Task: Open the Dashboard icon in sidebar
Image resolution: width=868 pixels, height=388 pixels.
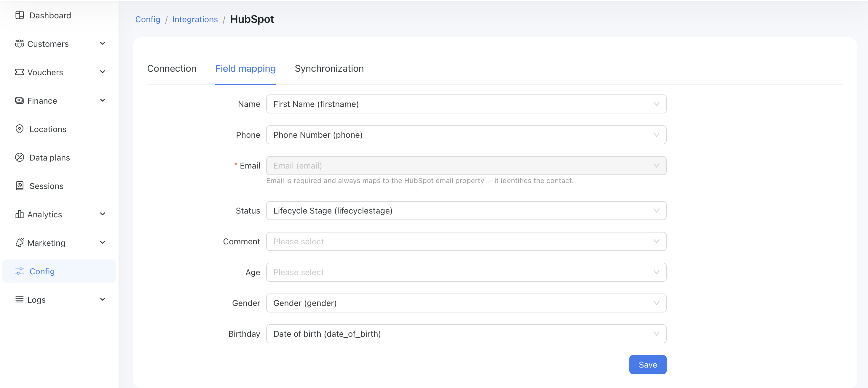Action: click(x=20, y=15)
